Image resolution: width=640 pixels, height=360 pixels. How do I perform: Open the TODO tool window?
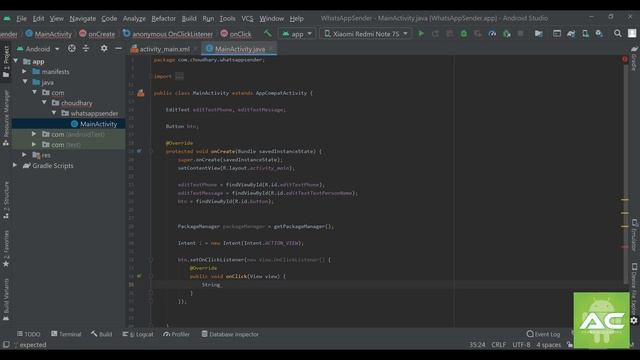28,334
